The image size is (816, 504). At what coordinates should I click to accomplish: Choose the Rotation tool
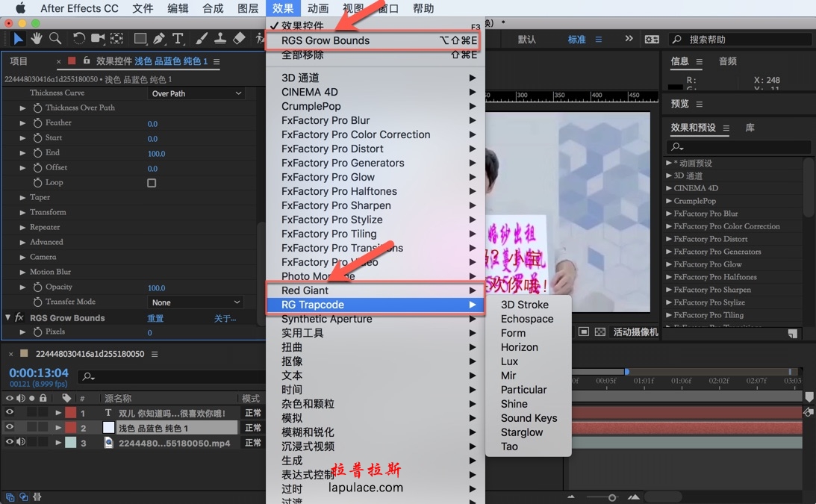tap(78, 39)
